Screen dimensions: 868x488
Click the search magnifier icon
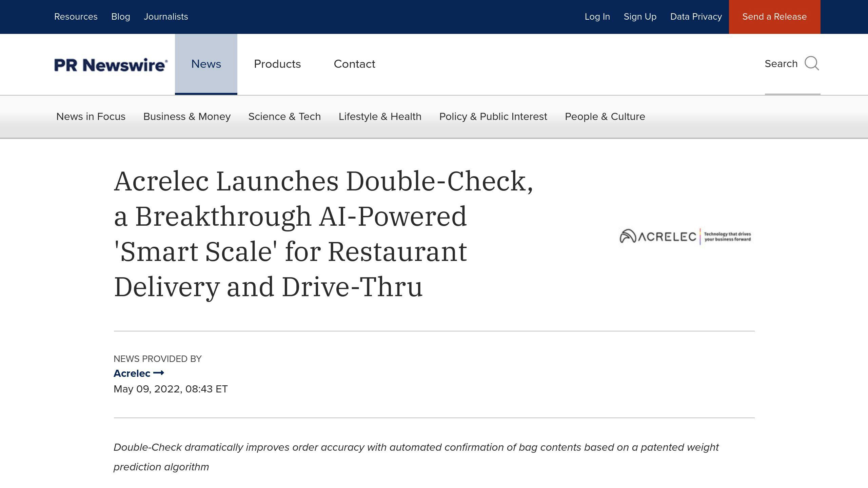click(812, 63)
